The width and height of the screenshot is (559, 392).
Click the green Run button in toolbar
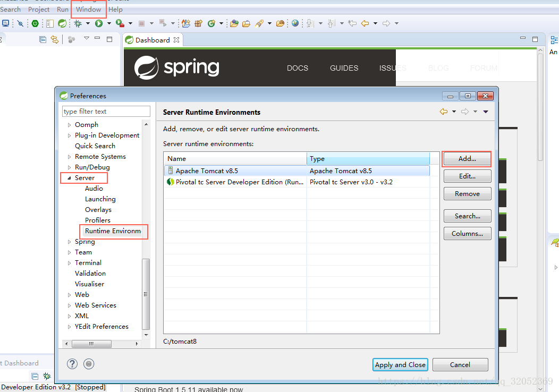tap(99, 23)
